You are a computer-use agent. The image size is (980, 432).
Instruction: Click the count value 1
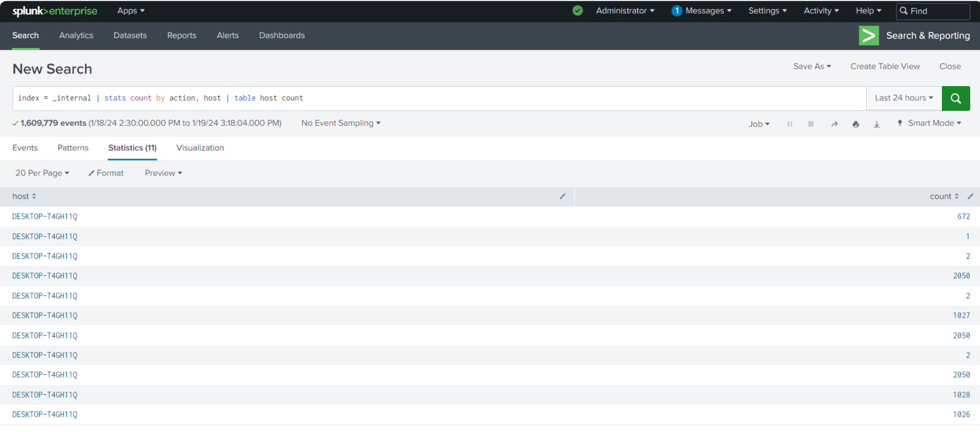pyautogui.click(x=967, y=237)
